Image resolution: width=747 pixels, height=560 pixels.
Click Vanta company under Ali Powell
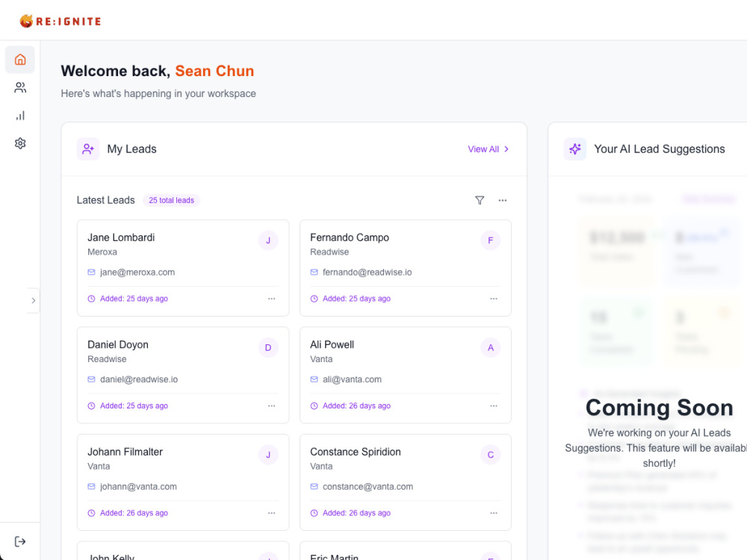pos(321,359)
